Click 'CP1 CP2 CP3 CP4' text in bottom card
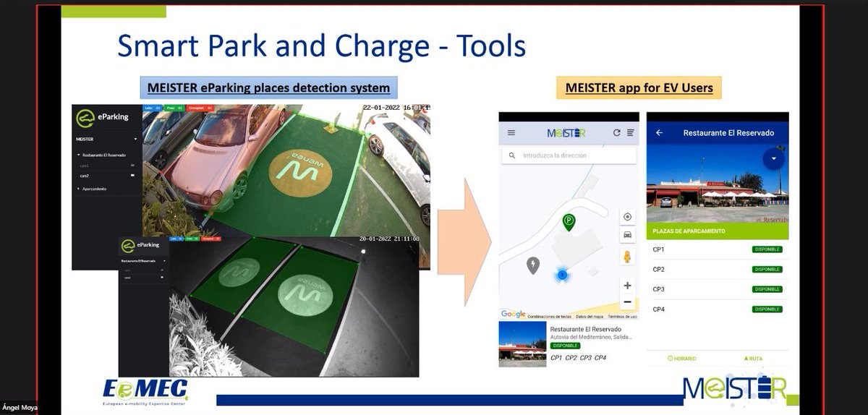The height and width of the screenshot is (415, 868). click(578, 358)
